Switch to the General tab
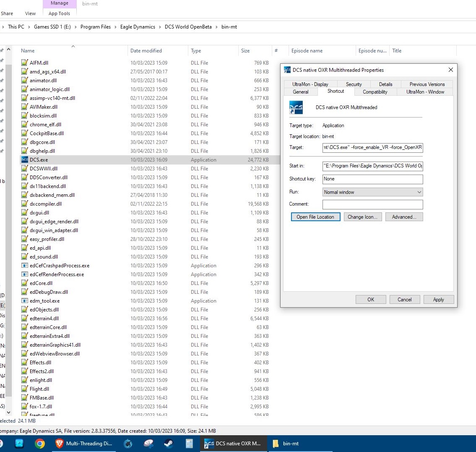The width and height of the screenshot is (476, 452). [x=301, y=92]
